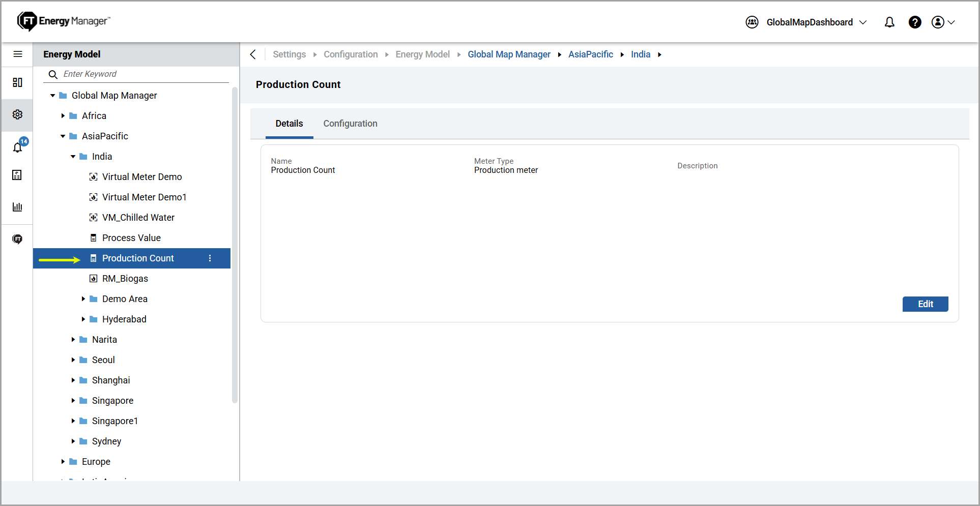Switch to the Configuration tab
Screen dimensions: 980x506
coord(350,124)
